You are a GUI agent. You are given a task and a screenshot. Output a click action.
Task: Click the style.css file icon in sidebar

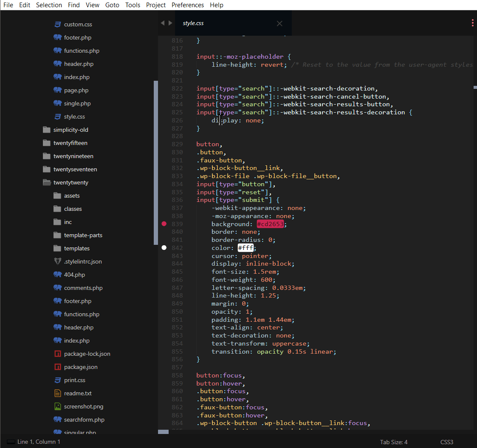[57, 116]
